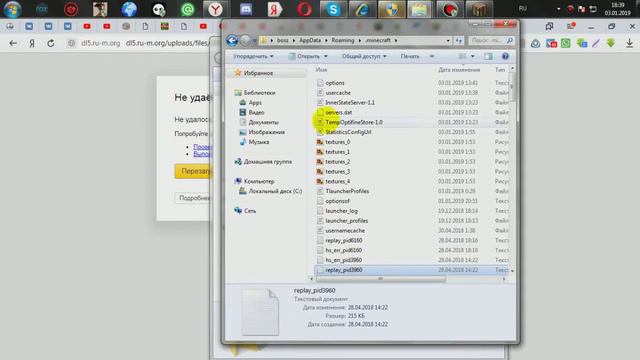This screenshot has width=640, height=360.
Task: Click Explorer back arrow button
Action: point(232,40)
